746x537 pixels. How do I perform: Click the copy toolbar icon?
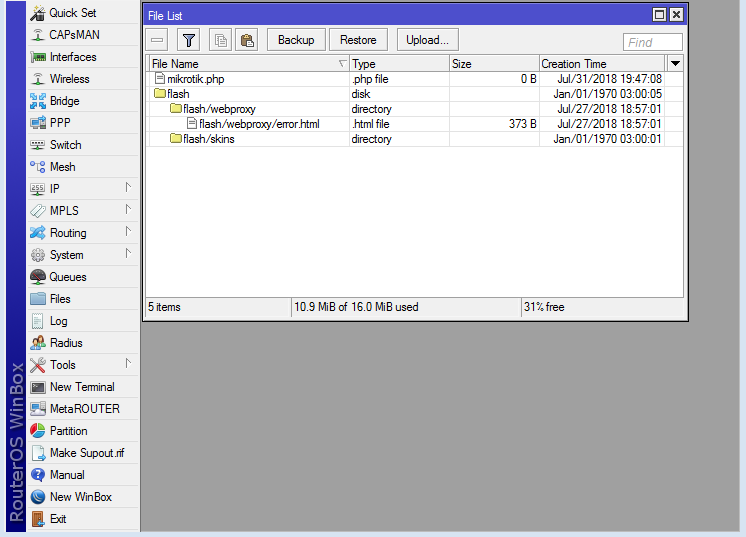coord(221,40)
